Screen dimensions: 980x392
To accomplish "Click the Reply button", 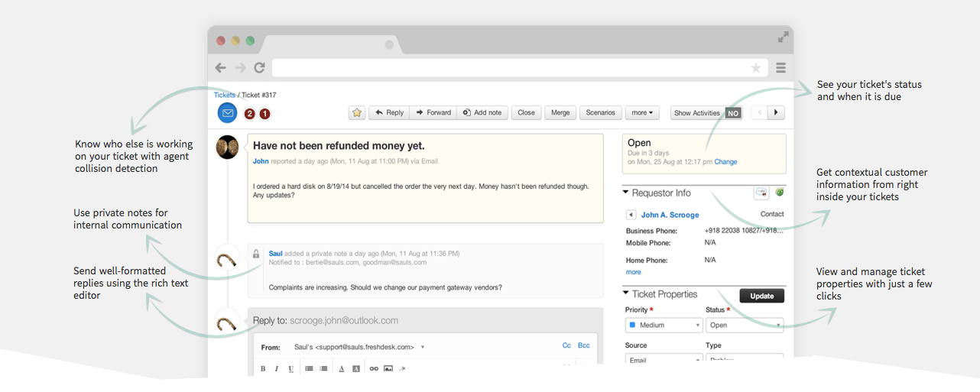I will [389, 112].
